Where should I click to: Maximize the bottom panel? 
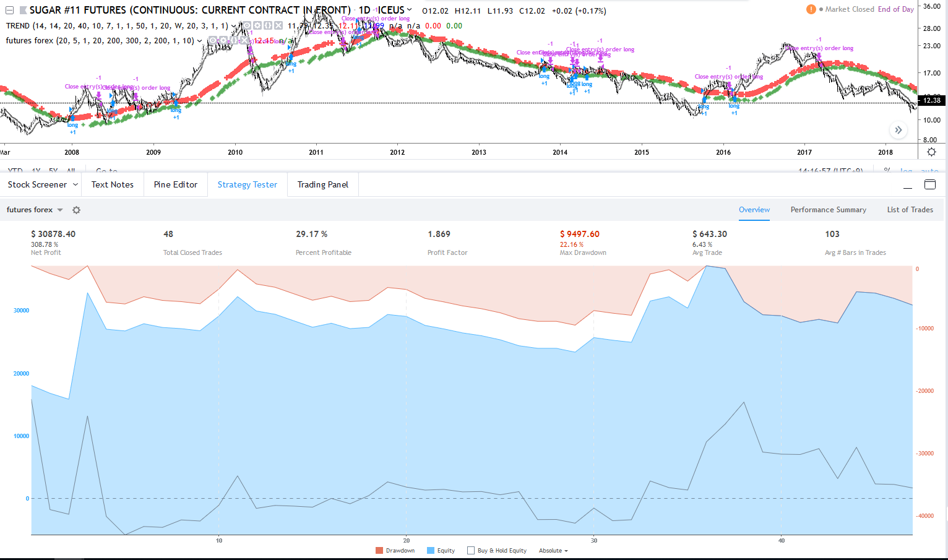929,184
